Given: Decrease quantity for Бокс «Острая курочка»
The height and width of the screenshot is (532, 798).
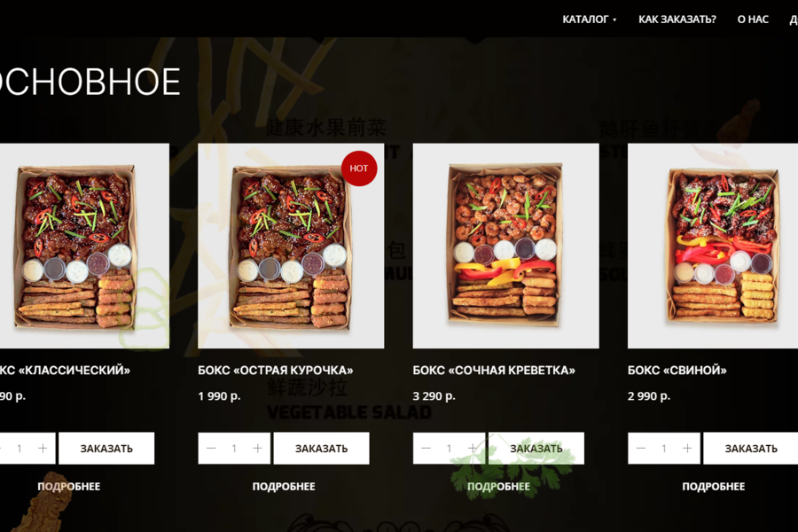Looking at the screenshot, I should [x=211, y=448].
